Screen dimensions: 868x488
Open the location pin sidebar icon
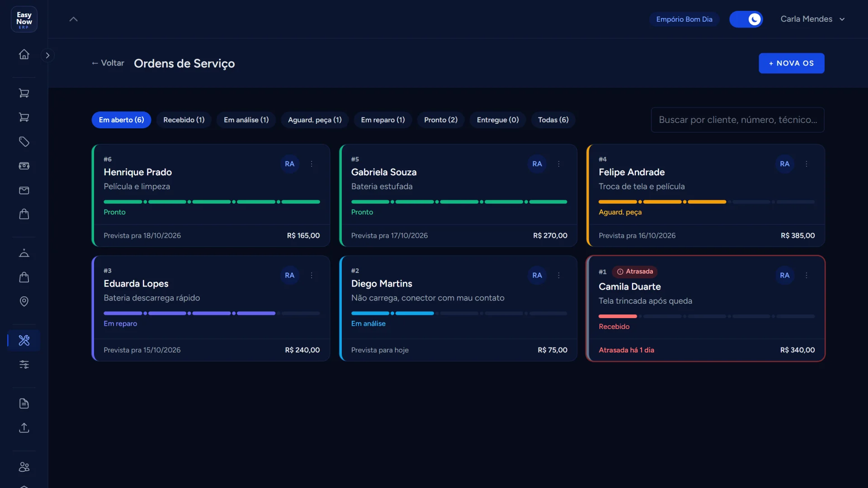(24, 301)
